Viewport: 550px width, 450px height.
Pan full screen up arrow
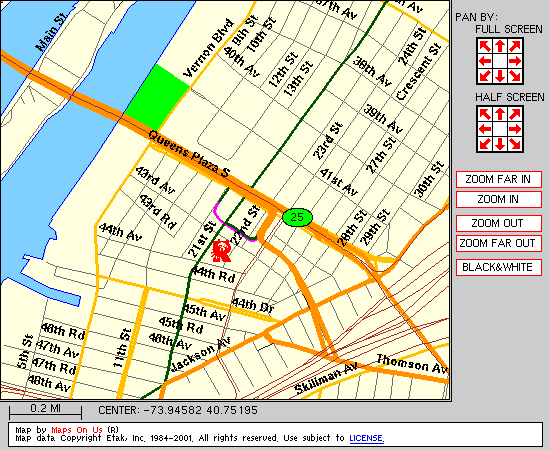[500, 46]
